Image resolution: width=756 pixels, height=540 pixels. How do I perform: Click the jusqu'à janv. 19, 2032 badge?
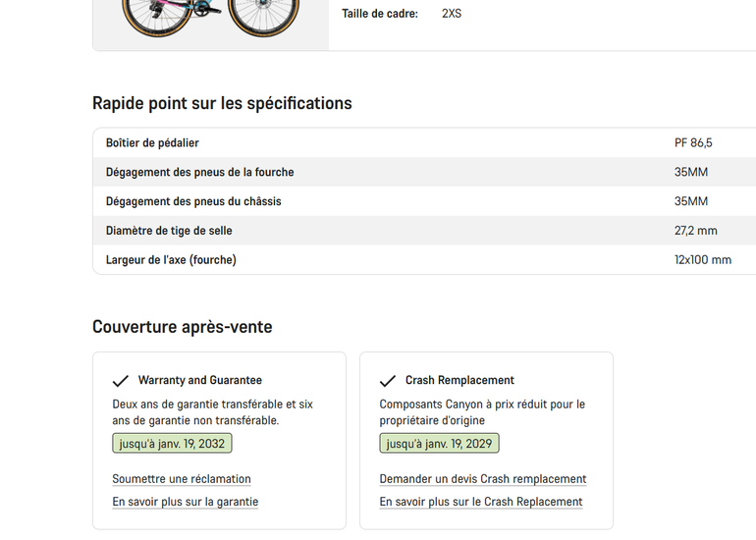pos(172,443)
